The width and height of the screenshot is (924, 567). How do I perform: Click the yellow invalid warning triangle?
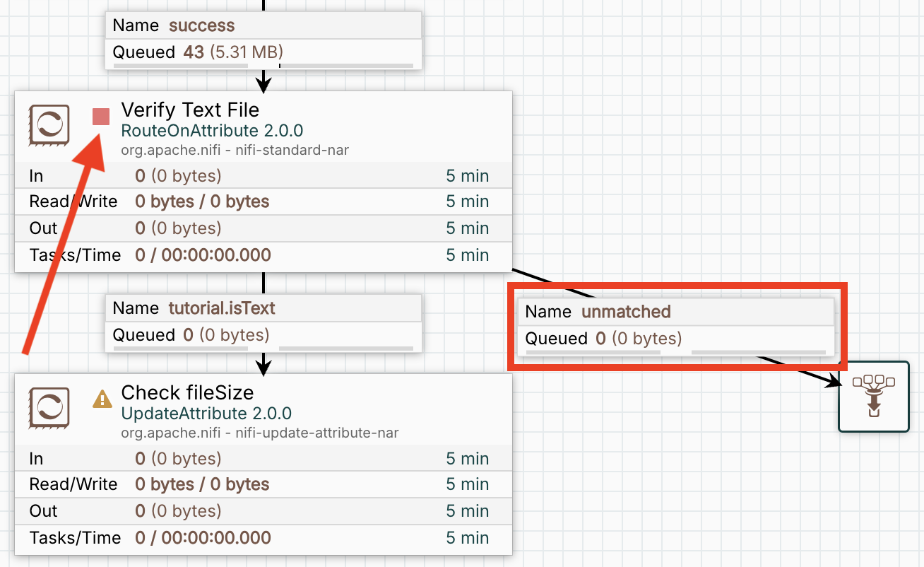tap(102, 399)
